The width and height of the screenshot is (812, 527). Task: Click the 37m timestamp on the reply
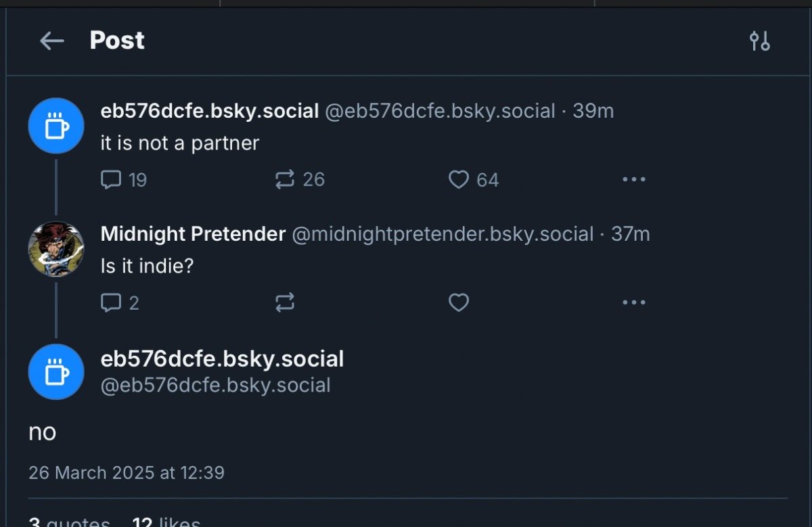point(631,234)
